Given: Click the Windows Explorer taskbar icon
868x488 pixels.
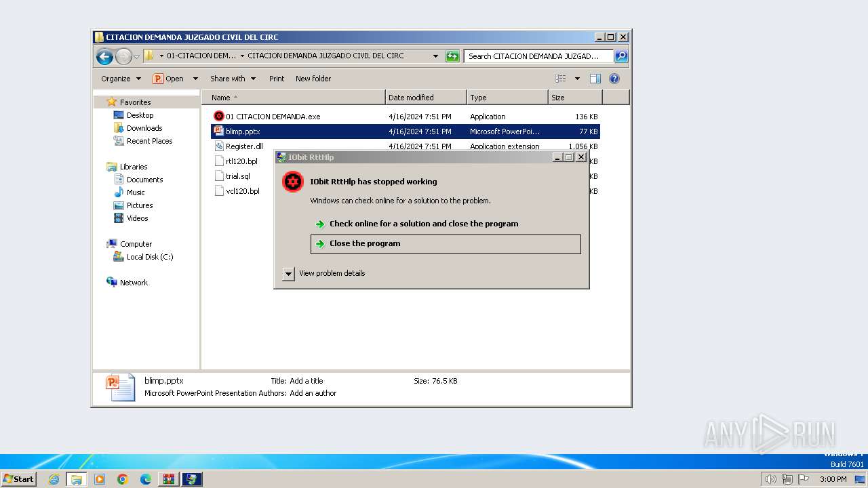Looking at the screenshot, I should 76,479.
